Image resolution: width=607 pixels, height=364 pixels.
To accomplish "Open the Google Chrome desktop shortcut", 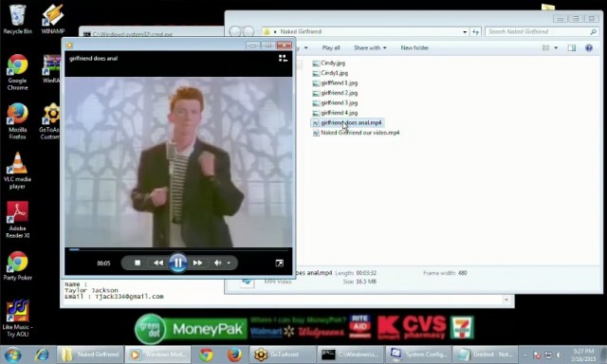I will (x=17, y=72).
